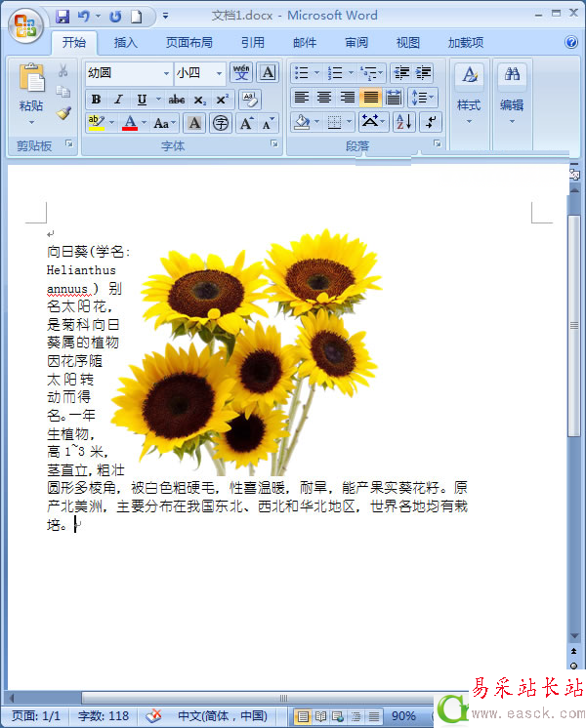This screenshot has height=728, width=586.
Task: Click the round Office button
Action: (25, 25)
